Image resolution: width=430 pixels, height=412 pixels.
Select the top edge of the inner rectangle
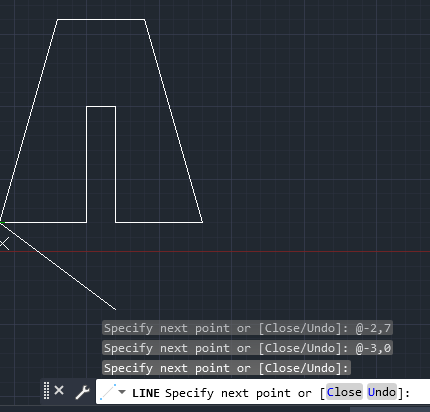coord(101,107)
